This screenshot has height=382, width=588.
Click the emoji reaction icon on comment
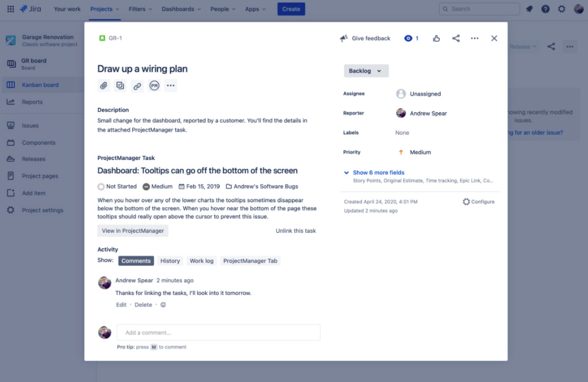(x=163, y=305)
